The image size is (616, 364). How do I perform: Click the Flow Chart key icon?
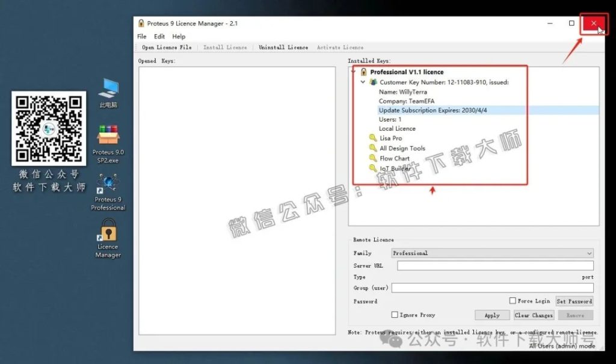[373, 159]
